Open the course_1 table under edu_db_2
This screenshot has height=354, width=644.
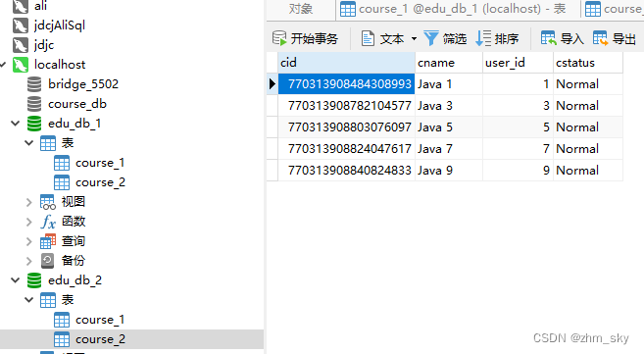100,320
